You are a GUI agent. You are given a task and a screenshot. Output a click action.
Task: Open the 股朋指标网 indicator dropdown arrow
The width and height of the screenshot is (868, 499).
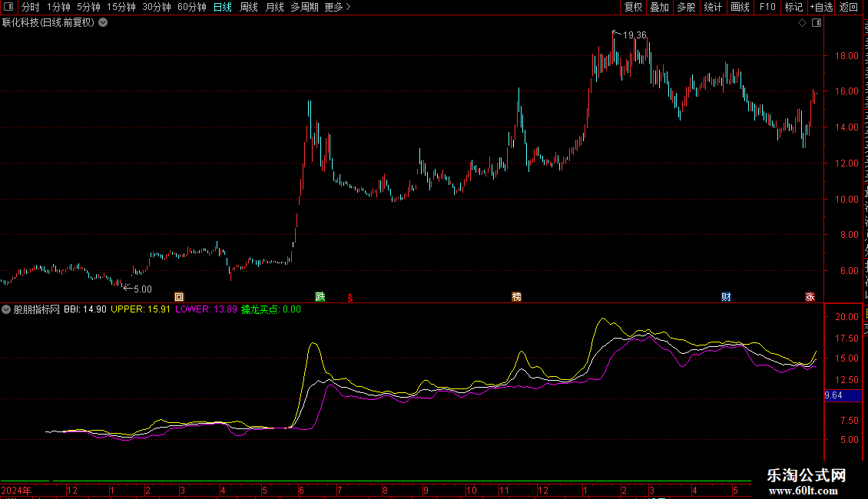click(6, 310)
